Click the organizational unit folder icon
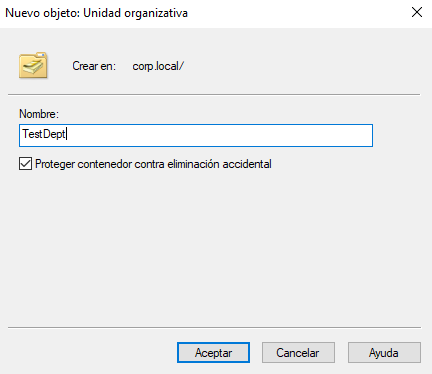 33,65
